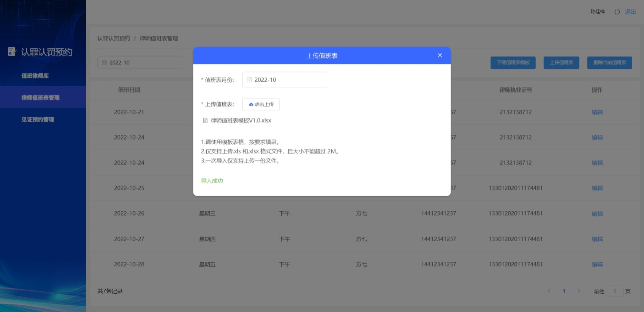
Task: Go to the next page arrow
Action: coord(579,291)
